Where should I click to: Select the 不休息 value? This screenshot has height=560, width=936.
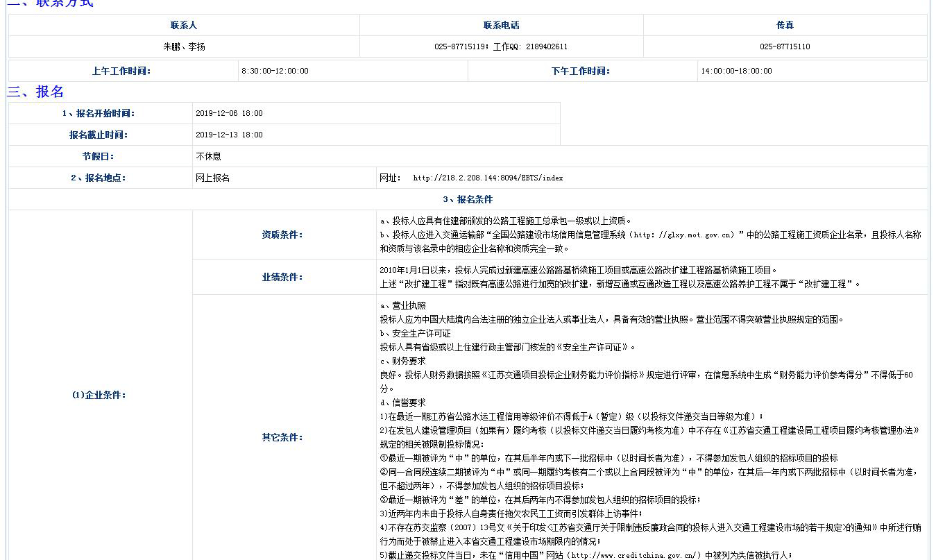click(208, 156)
